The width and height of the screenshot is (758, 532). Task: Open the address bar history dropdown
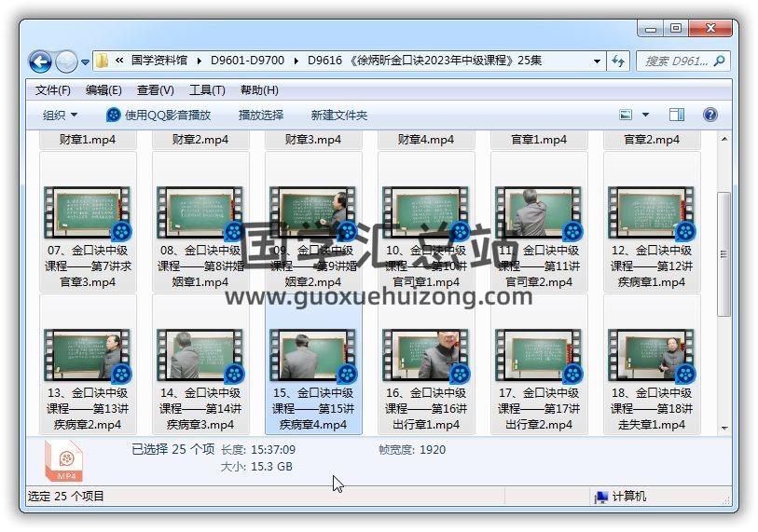click(x=598, y=61)
